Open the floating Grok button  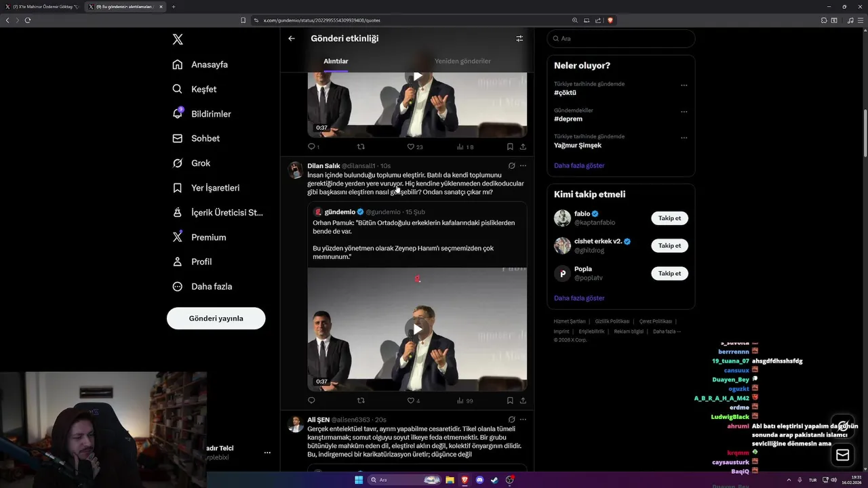click(843, 426)
